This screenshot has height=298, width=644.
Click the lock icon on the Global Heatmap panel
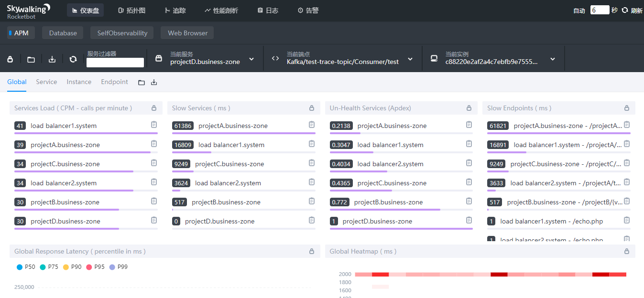pyautogui.click(x=627, y=251)
